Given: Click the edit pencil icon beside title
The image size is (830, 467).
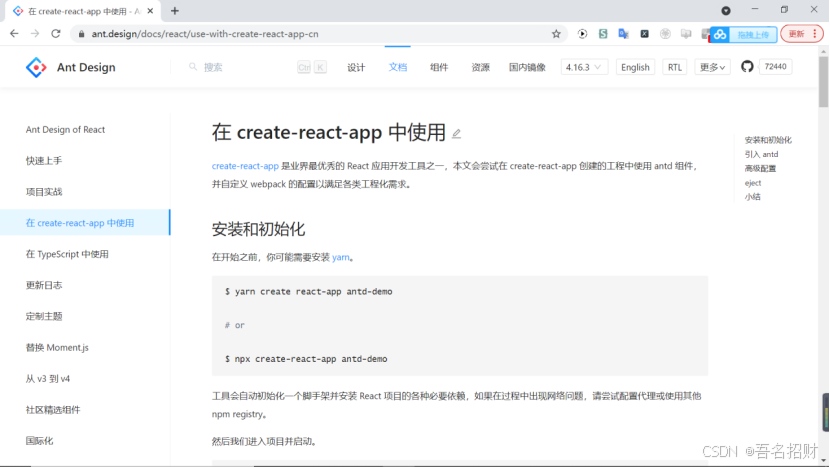Looking at the screenshot, I should (x=456, y=134).
